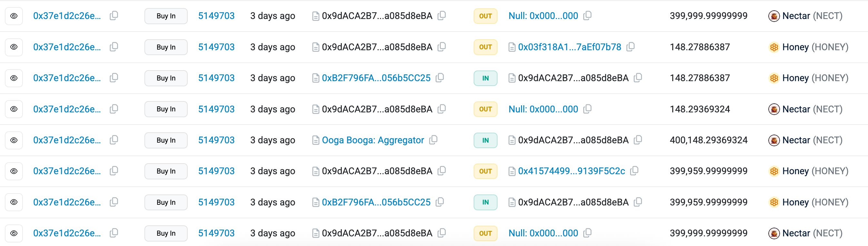This screenshot has height=246, width=868.
Task: Click Buy In method in the 0x03f318A1 row
Action: 166,47
